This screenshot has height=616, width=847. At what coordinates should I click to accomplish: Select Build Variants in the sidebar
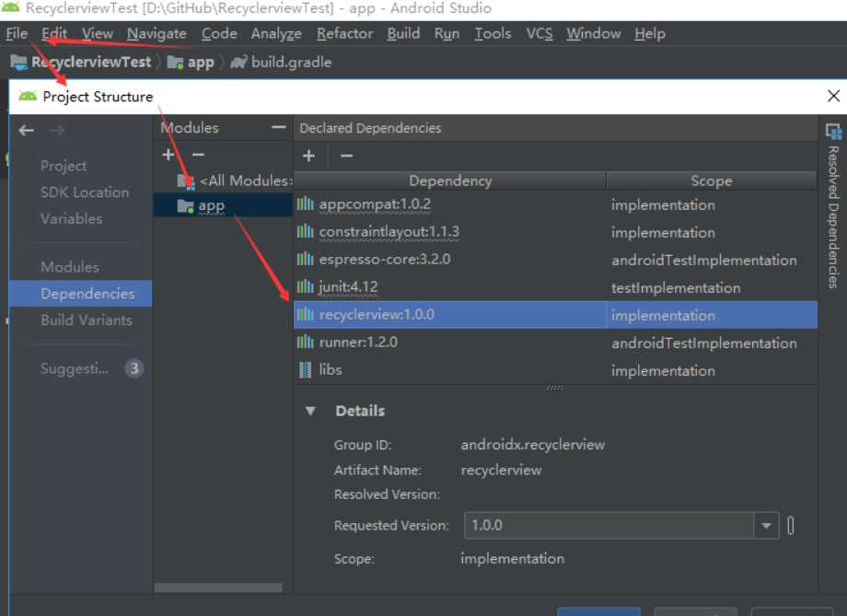tap(87, 320)
